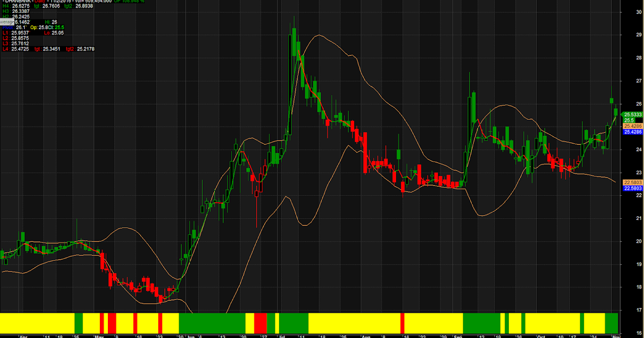
Task: Select the blue 25.4286 price tag
Action: (x=633, y=131)
